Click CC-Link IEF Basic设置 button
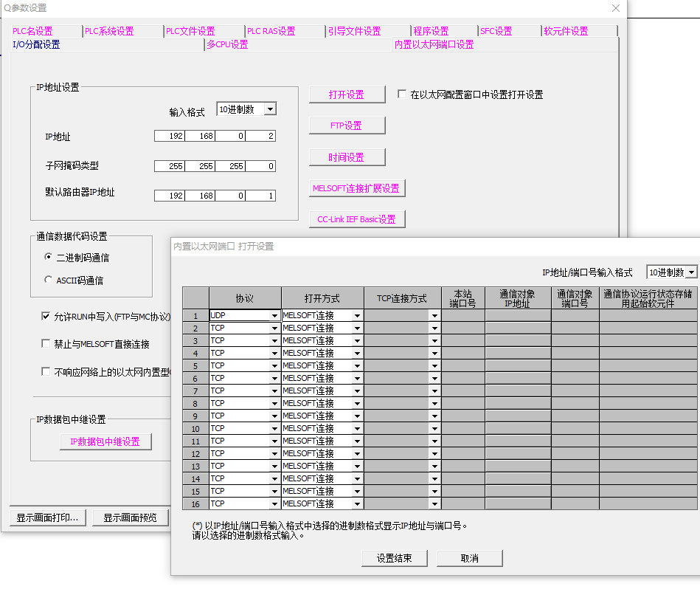 tap(356, 219)
